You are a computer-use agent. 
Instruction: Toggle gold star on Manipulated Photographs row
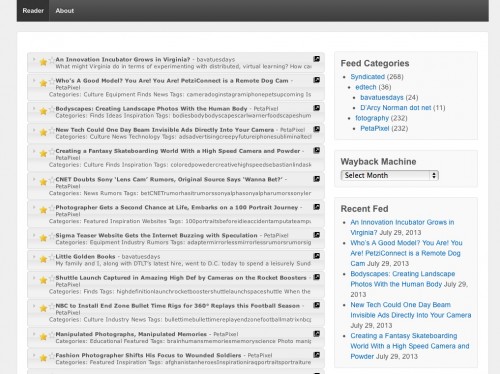[43, 337]
